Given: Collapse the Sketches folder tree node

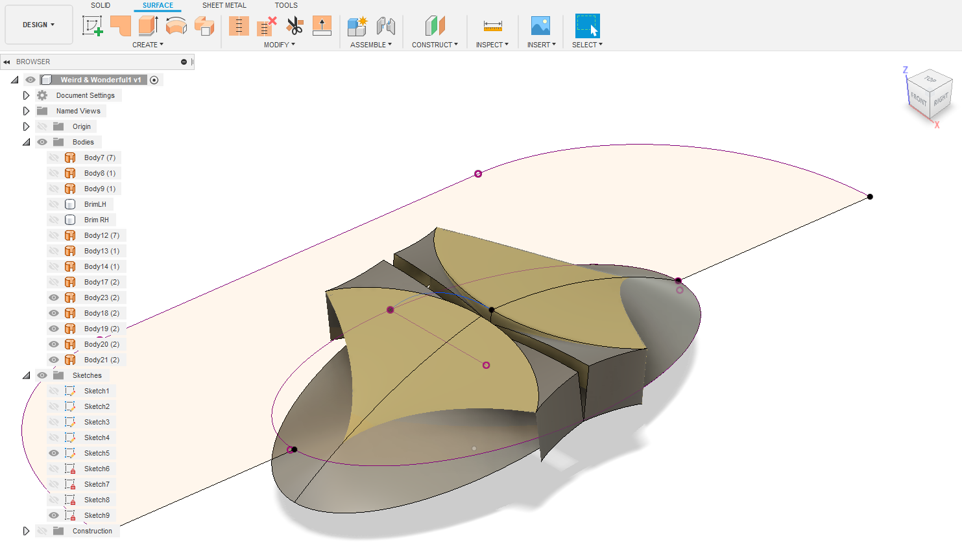Looking at the screenshot, I should coord(26,375).
